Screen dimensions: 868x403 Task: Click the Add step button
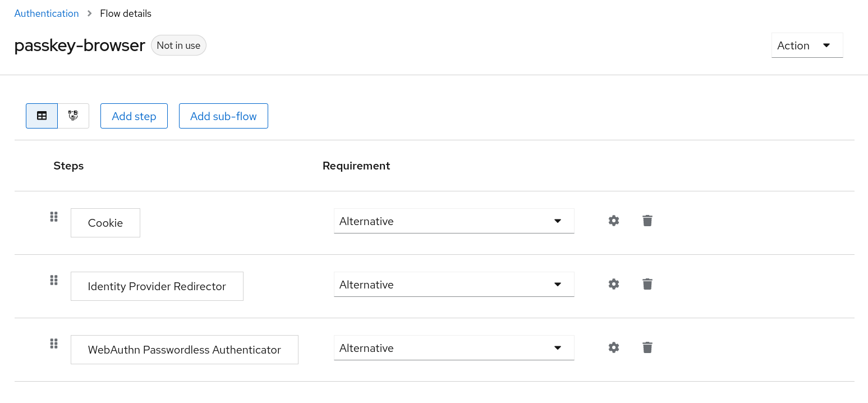(x=134, y=116)
